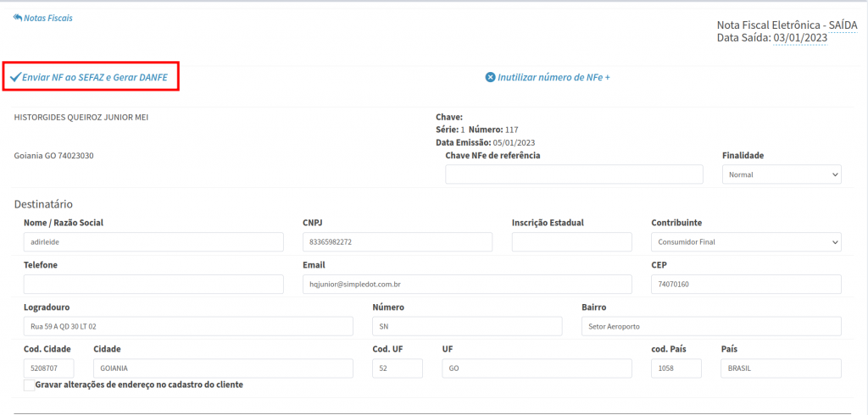The image size is (868, 415).
Task: Click the X circle icon for Inutilizar número
Action: tap(490, 77)
